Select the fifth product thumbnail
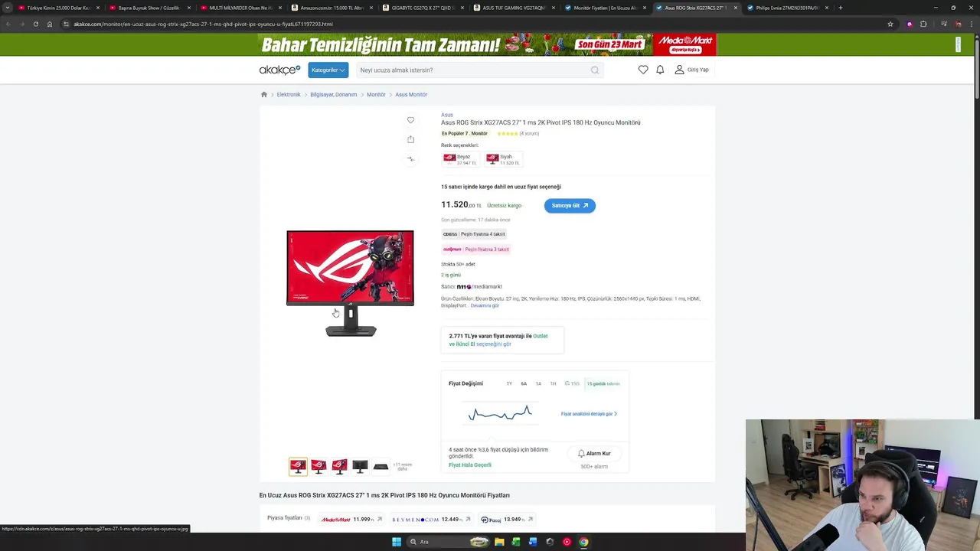 (381, 466)
